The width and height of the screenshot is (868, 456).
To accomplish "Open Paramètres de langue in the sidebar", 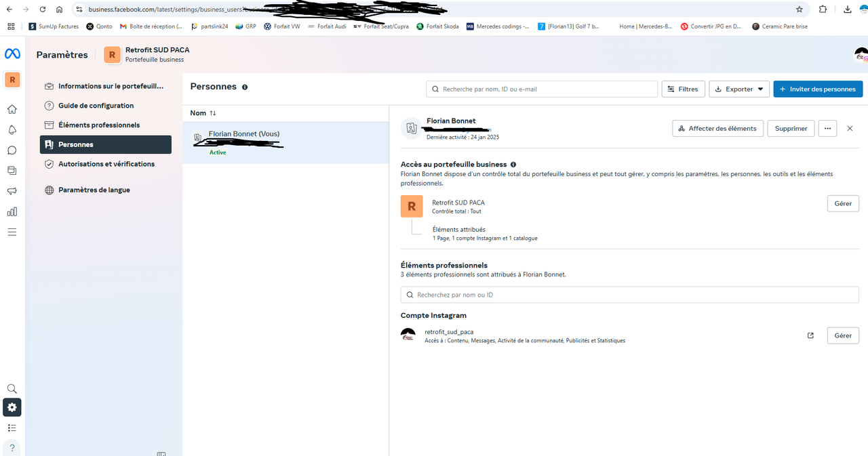I will click(x=106, y=190).
